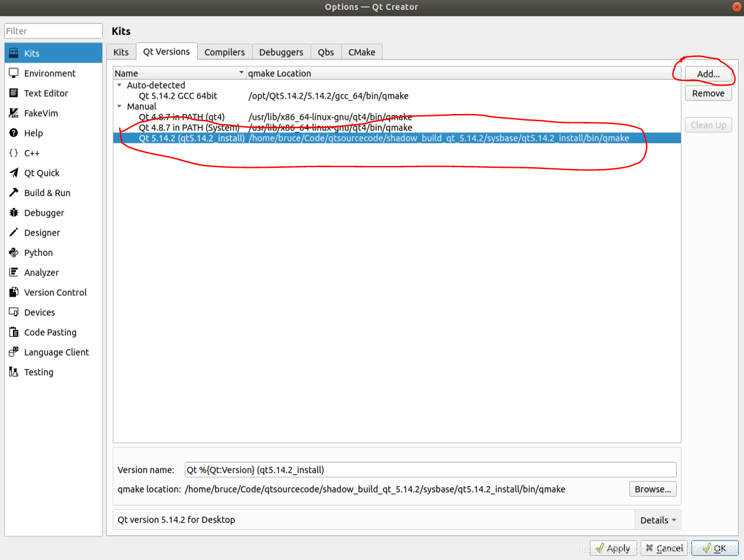Select the C++ braces icon

pos(14,153)
